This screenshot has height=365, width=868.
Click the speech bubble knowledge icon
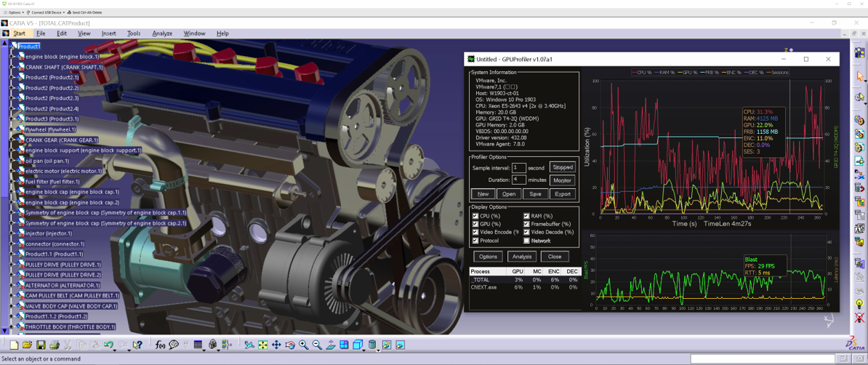[x=173, y=345]
